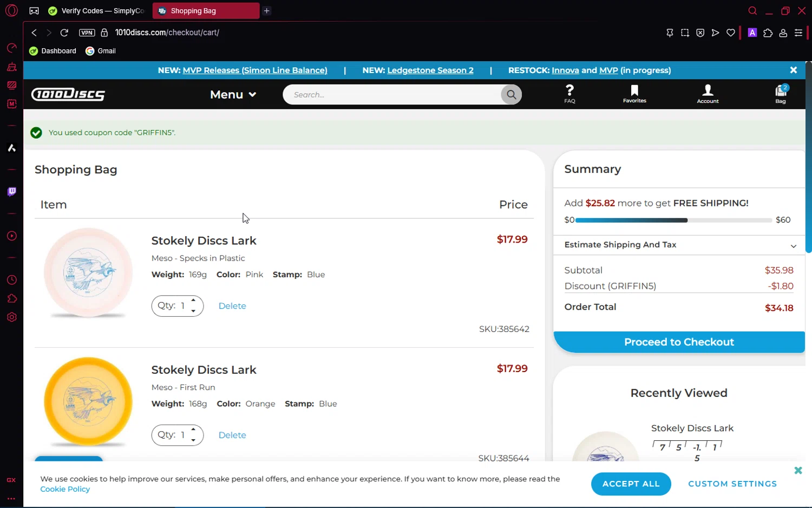Open the sidebar Settings gear icon
The height and width of the screenshot is (508, 812).
tap(11, 317)
